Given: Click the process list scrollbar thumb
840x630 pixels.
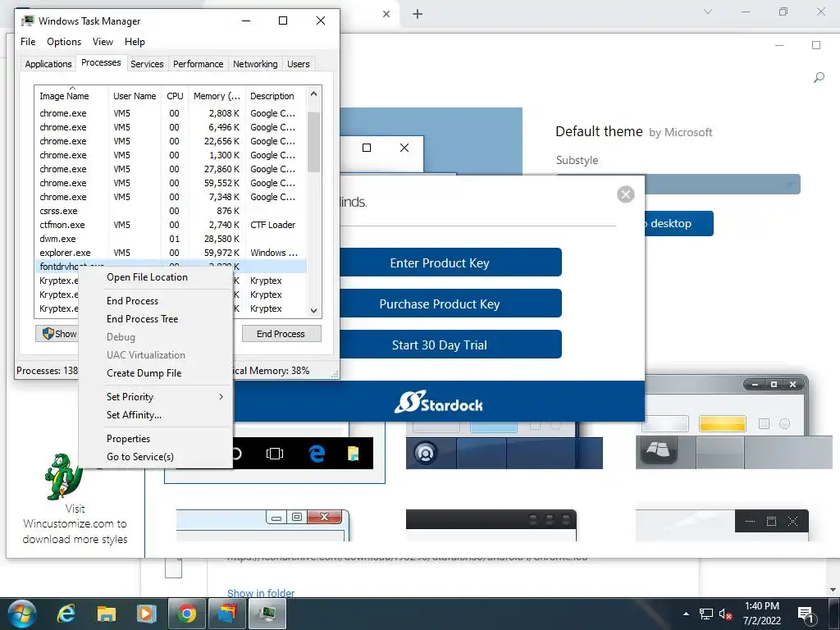Looking at the screenshot, I should tap(314, 142).
